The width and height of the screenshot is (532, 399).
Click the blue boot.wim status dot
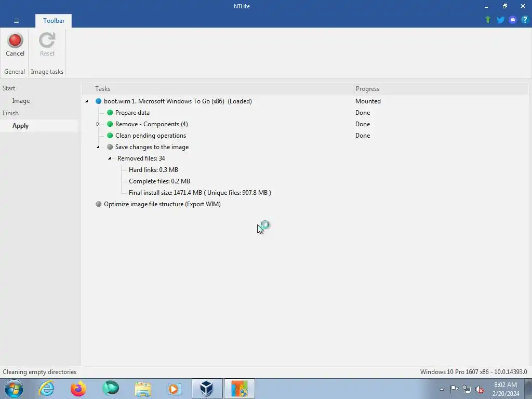click(x=98, y=101)
